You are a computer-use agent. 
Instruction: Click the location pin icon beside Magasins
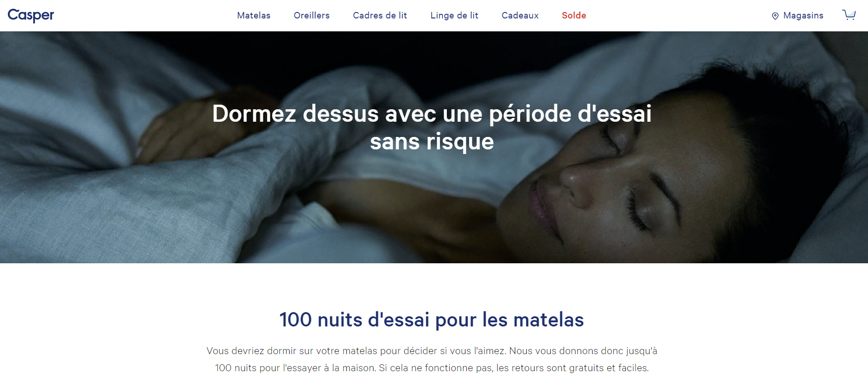(775, 16)
